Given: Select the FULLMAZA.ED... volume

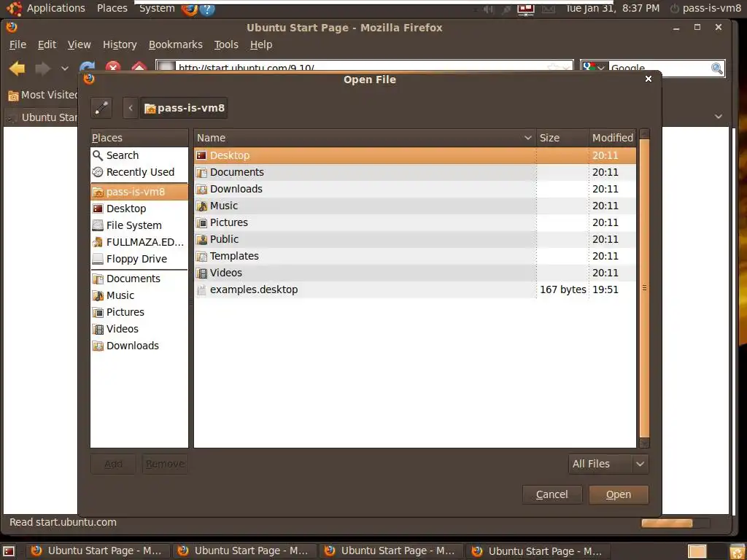Looking at the screenshot, I should (139, 242).
